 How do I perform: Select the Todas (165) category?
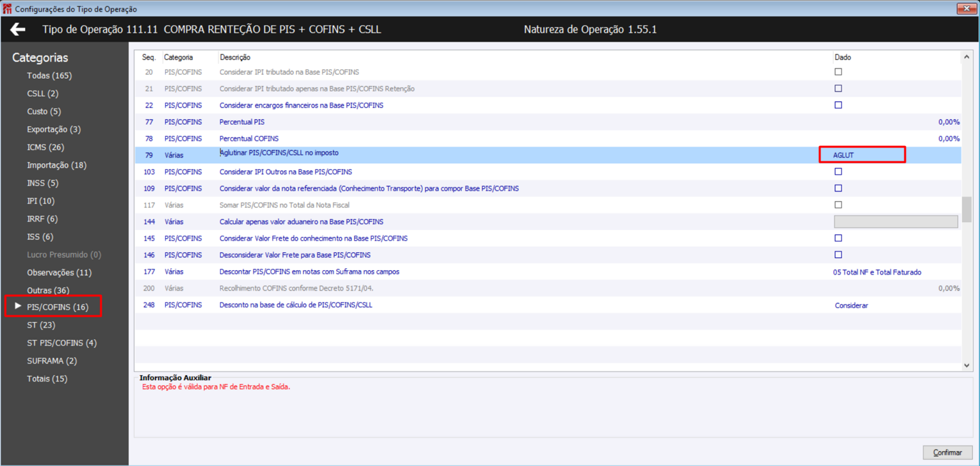[x=49, y=76]
